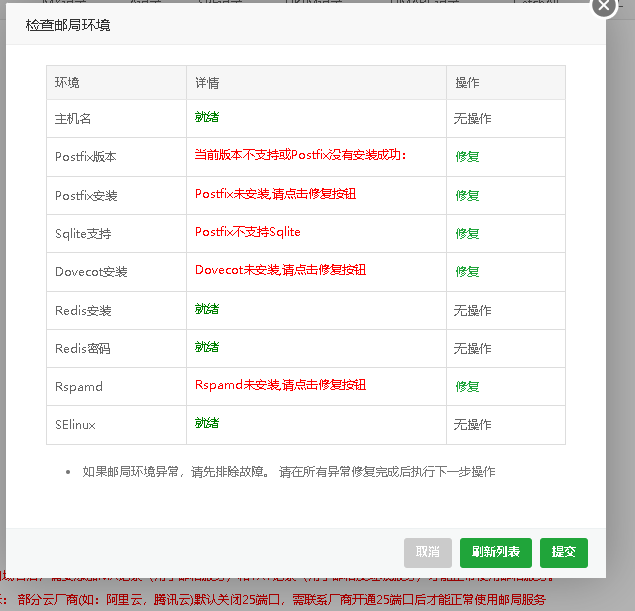Viewport: 635px width, 611px height.
Task: Select the Rspamd environment cell
Action: pyautogui.click(x=117, y=387)
